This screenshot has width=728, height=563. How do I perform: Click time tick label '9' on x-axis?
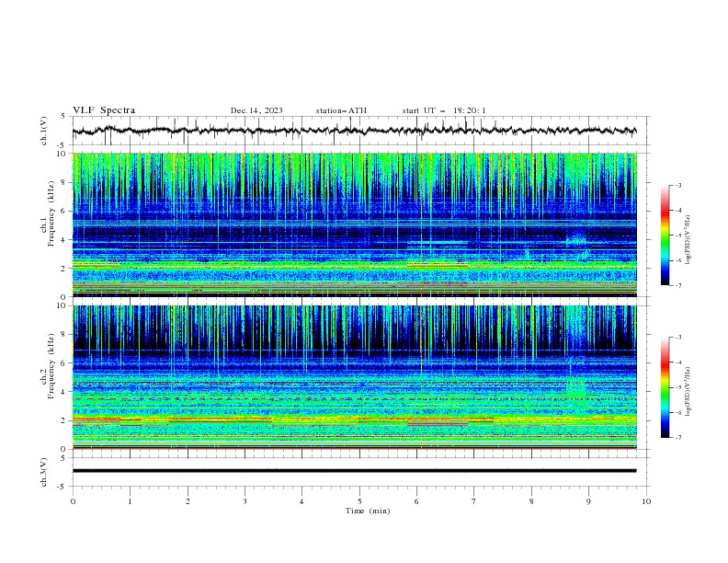pyautogui.click(x=588, y=501)
